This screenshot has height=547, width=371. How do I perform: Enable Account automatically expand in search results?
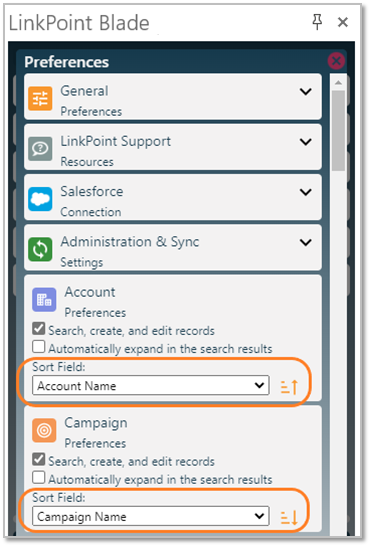pos(38,347)
